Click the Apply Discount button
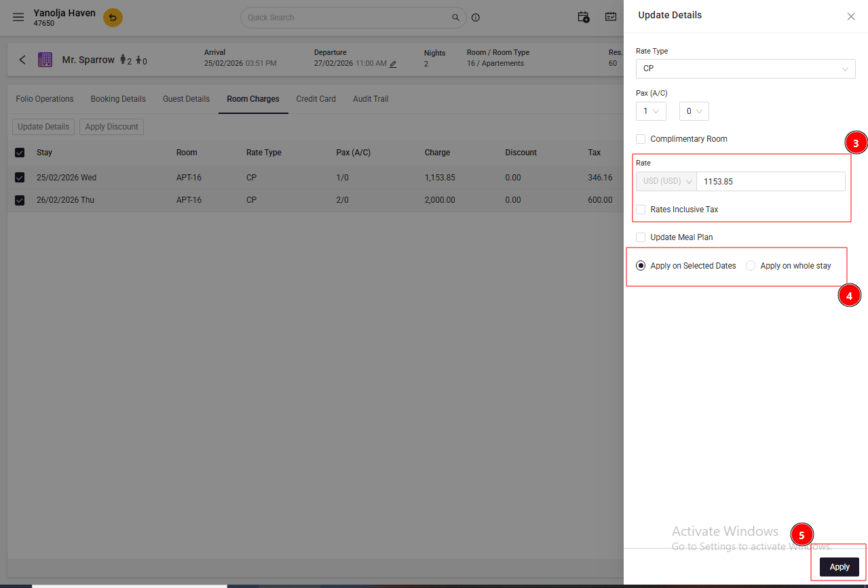This screenshot has height=588, width=868. point(112,127)
